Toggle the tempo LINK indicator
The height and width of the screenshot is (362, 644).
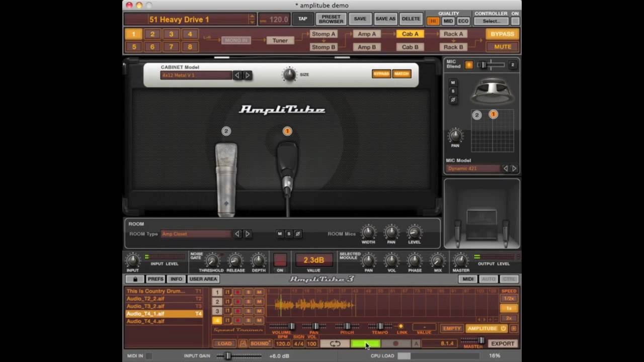click(x=401, y=326)
